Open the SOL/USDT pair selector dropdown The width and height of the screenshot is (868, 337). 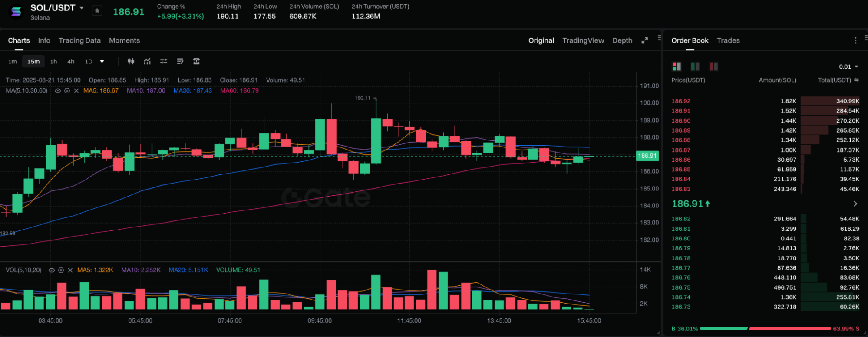coord(82,8)
